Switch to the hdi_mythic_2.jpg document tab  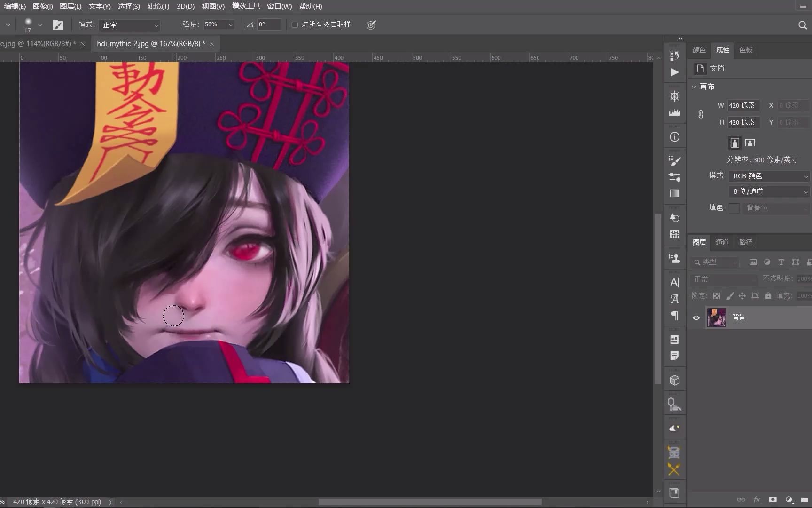point(151,44)
